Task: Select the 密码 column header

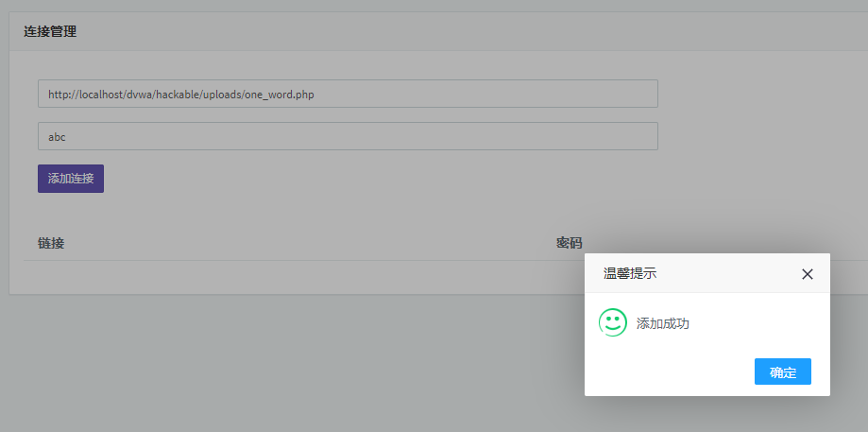Action: tap(570, 243)
